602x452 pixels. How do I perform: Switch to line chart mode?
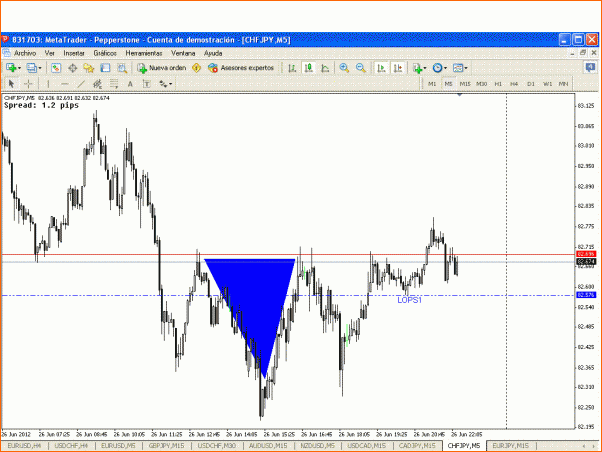pyautogui.click(x=325, y=68)
